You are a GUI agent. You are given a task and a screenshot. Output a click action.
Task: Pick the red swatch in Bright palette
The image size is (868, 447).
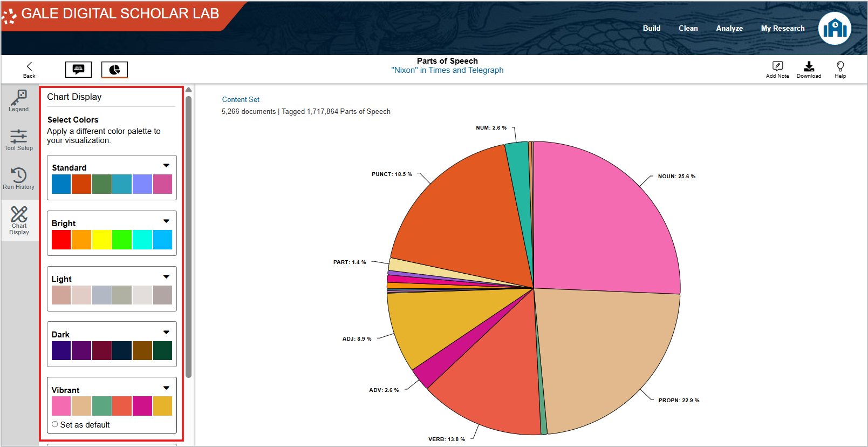pos(61,240)
